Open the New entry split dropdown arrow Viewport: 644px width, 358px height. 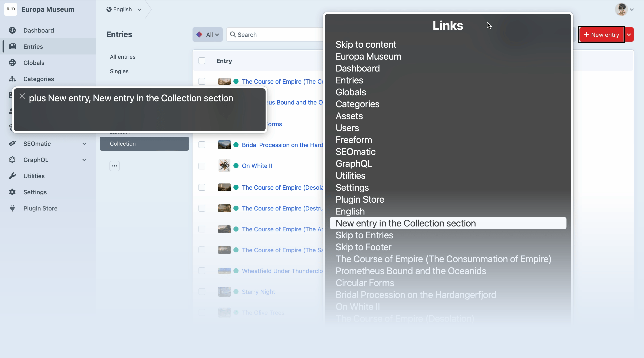coord(629,35)
